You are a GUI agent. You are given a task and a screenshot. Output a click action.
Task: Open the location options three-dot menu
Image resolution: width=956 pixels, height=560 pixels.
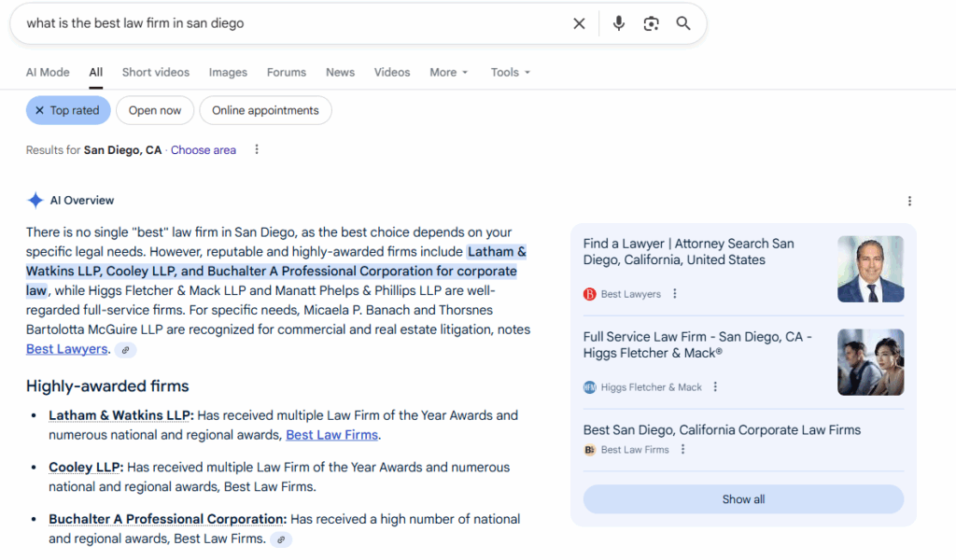point(256,149)
